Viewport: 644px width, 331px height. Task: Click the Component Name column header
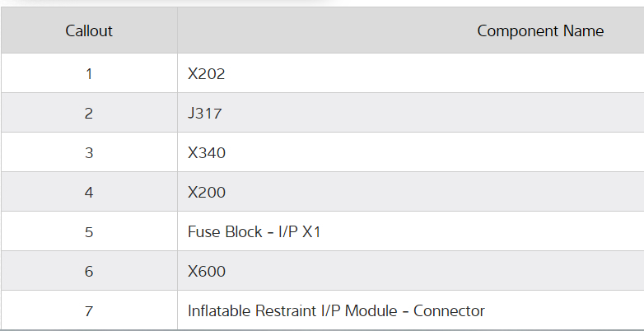[539, 31]
